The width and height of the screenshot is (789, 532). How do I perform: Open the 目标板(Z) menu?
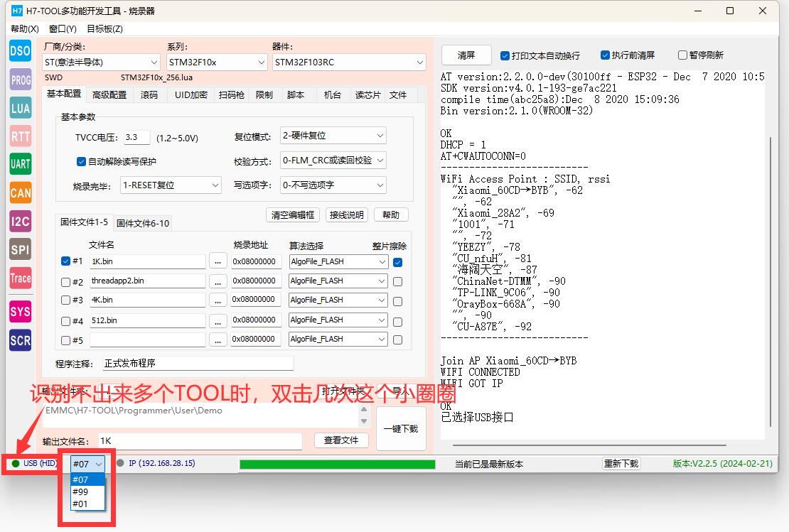coord(104,28)
